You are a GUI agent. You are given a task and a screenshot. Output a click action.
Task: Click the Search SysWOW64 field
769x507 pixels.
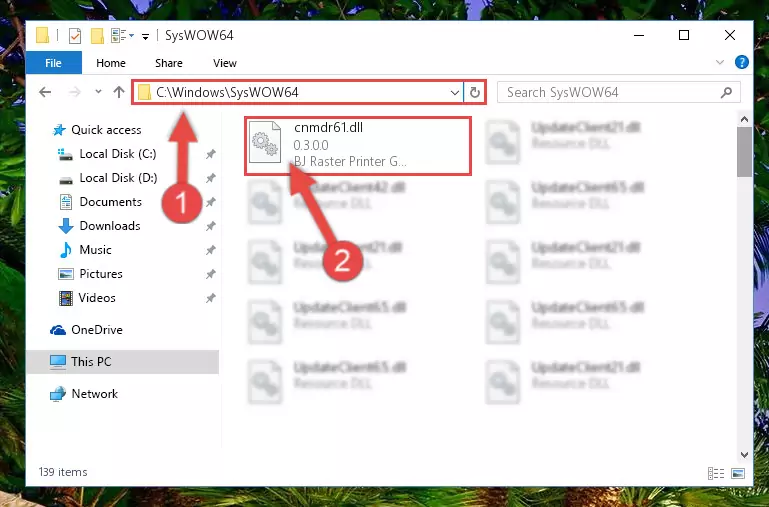click(x=618, y=92)
